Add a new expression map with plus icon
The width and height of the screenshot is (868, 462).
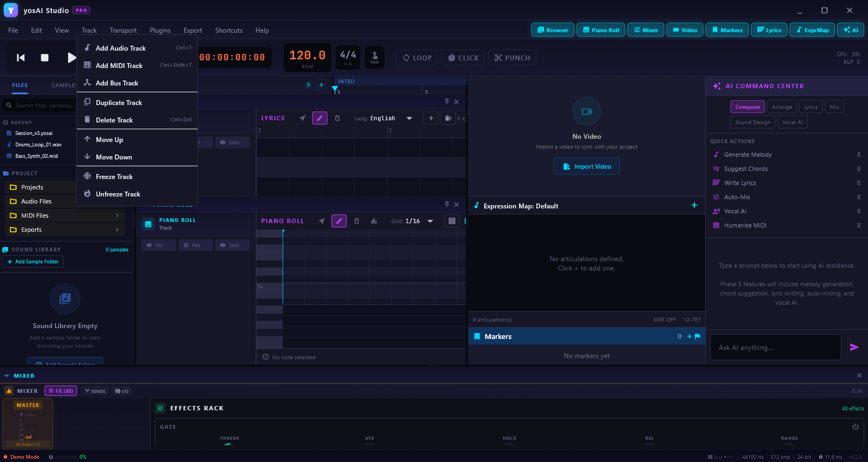click(694, 206)
